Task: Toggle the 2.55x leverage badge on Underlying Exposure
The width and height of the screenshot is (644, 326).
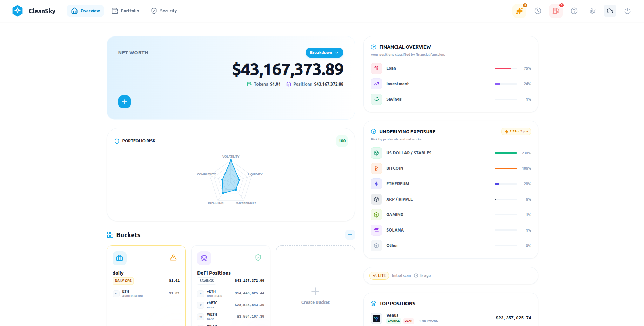Action: 516,131
